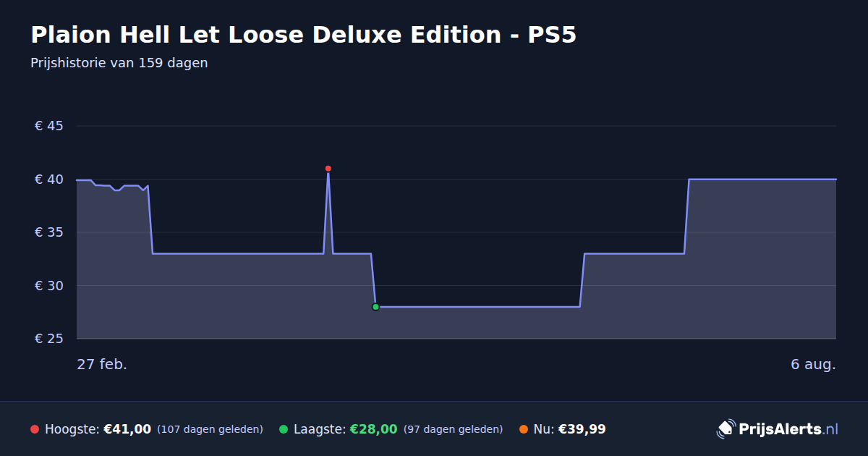The height and width of the screenshot is (456, 868).
Task: Click the PrijsAlerts tag logo icon
Action: click(726, 429)
